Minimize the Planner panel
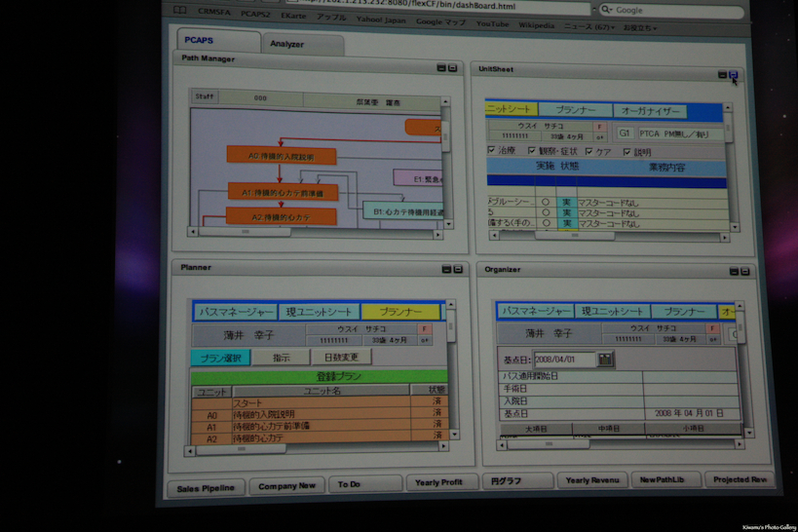The image size is (798, 532). pyautogui.click(x=446, y=269)
